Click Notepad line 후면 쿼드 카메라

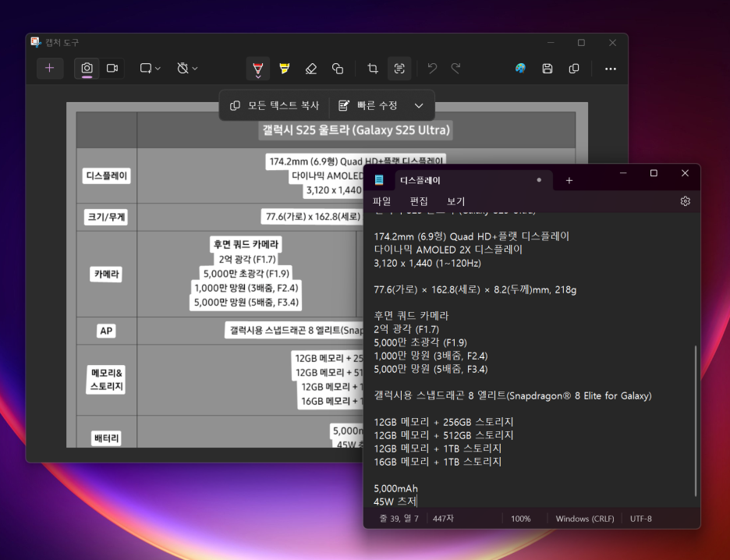coord(411,316)
